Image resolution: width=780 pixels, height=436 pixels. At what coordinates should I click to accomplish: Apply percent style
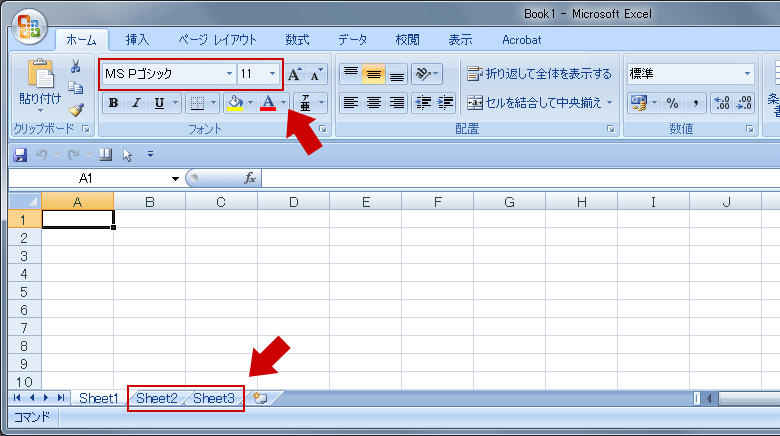tap(673, 103)
